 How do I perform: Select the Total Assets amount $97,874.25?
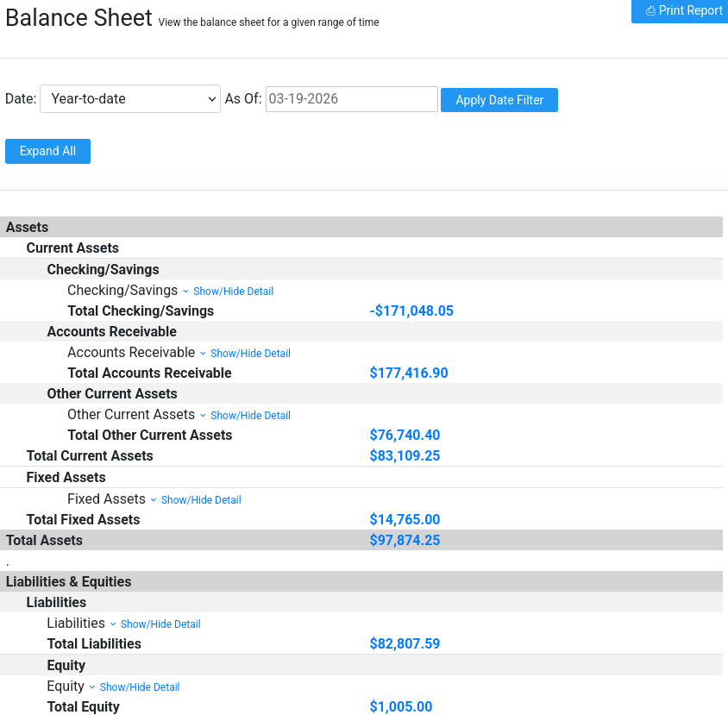(x=405, y=540)
